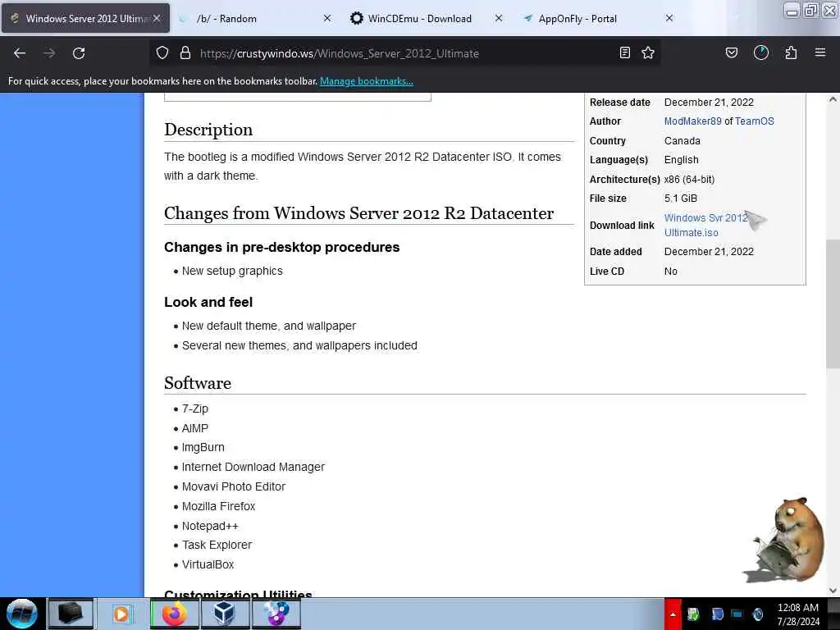Click the URL address field
840x630 pixels.
coord(404,53)
